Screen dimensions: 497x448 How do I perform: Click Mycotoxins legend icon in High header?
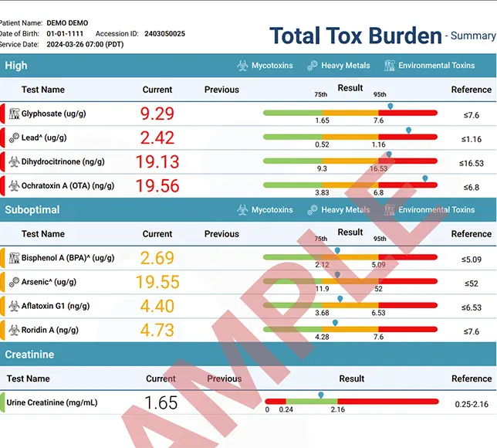click(x=242, y=66)
